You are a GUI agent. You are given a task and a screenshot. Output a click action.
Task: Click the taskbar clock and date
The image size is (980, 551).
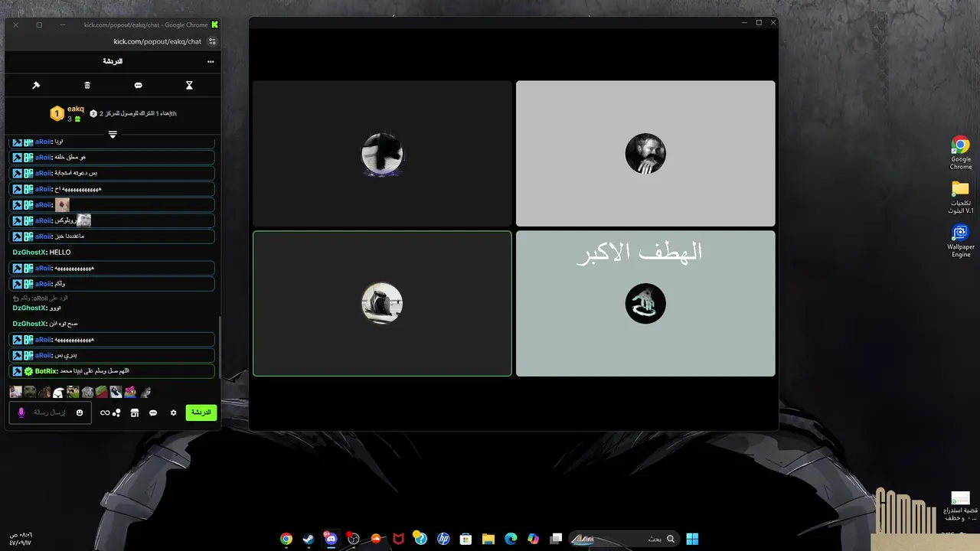21,539
